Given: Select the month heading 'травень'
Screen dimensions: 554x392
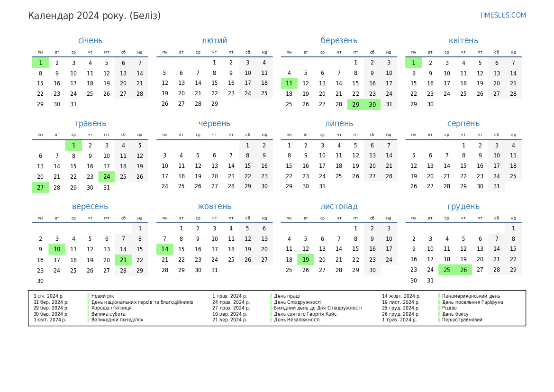Looking at the screenshot, I should (x=90, y=123).
